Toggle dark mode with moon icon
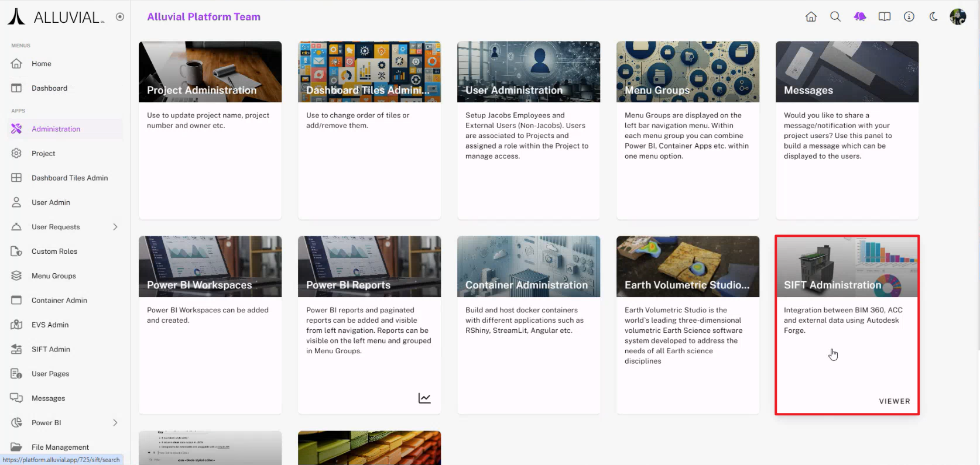980x465 pixels. (x=934, y=17)
